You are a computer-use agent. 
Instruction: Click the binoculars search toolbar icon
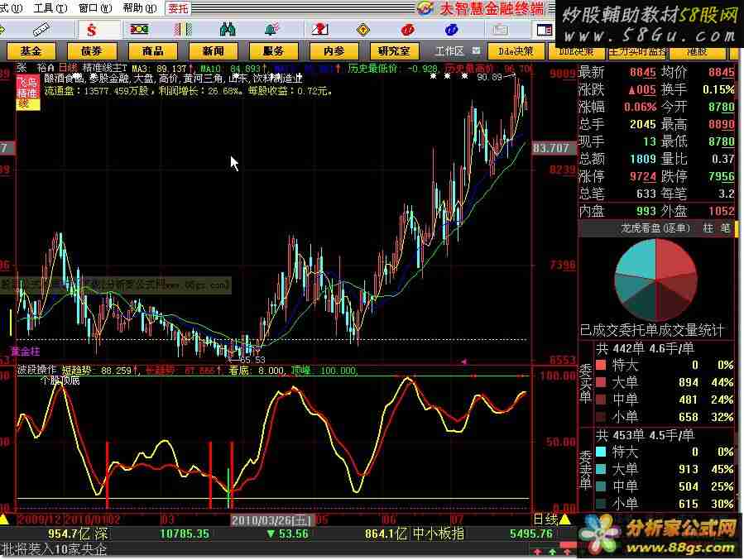tap(228, 30)
